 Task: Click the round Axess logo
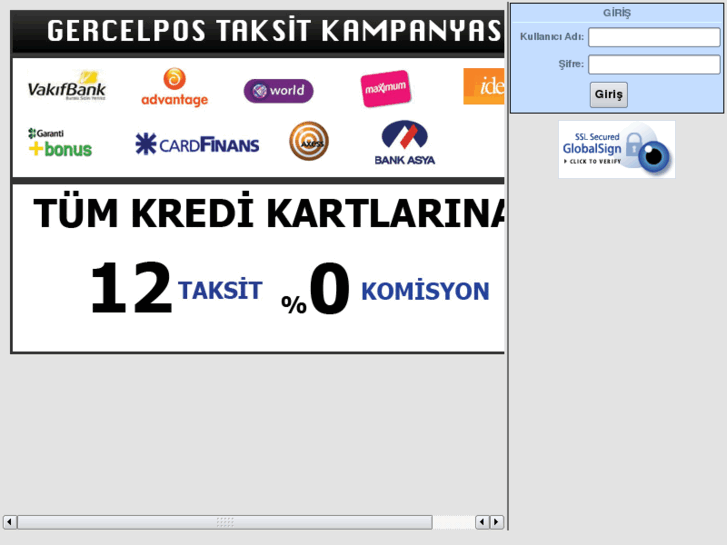point(309,141)
